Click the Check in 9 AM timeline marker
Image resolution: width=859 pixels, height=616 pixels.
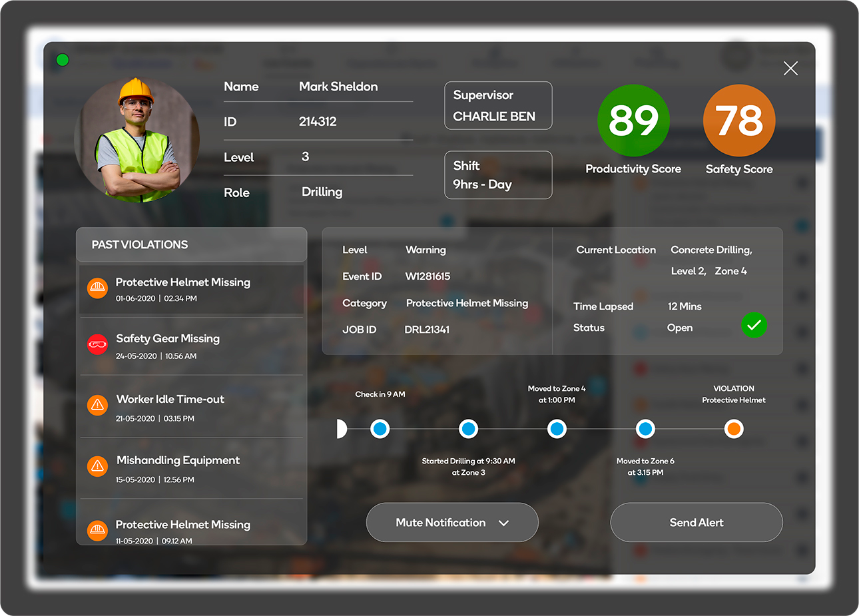380,429
